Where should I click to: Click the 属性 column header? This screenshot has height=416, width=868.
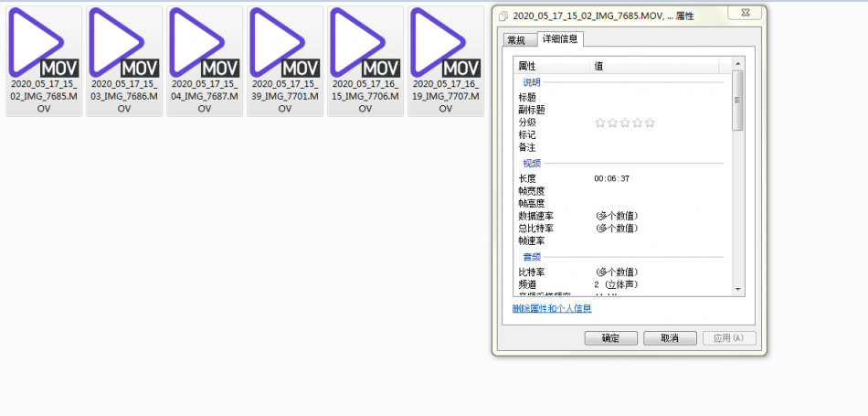(548, 66)
